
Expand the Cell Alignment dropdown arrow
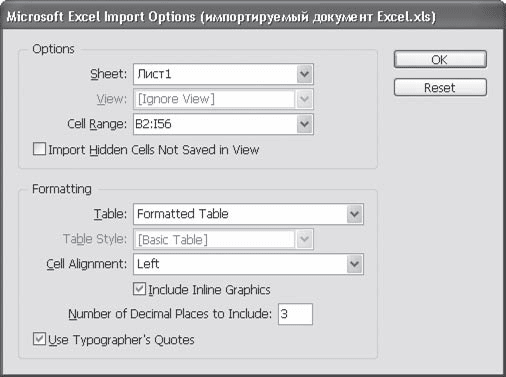click(x=354, y=264)
